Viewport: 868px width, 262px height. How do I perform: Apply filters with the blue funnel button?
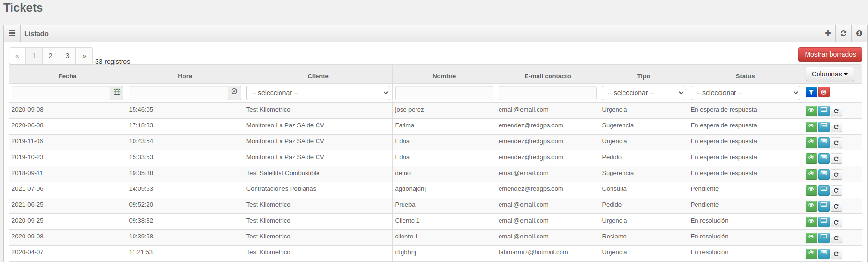[811, 92]
